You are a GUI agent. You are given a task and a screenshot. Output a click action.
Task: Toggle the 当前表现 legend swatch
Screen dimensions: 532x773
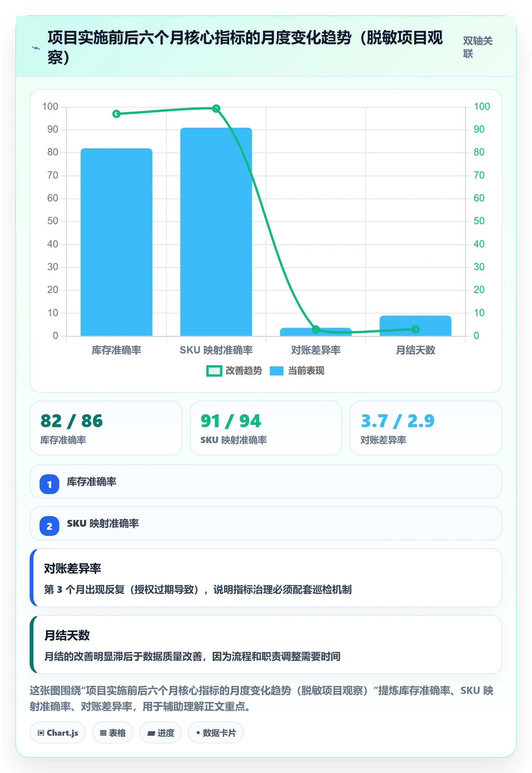pyautogui.click(x=277, y=371)
